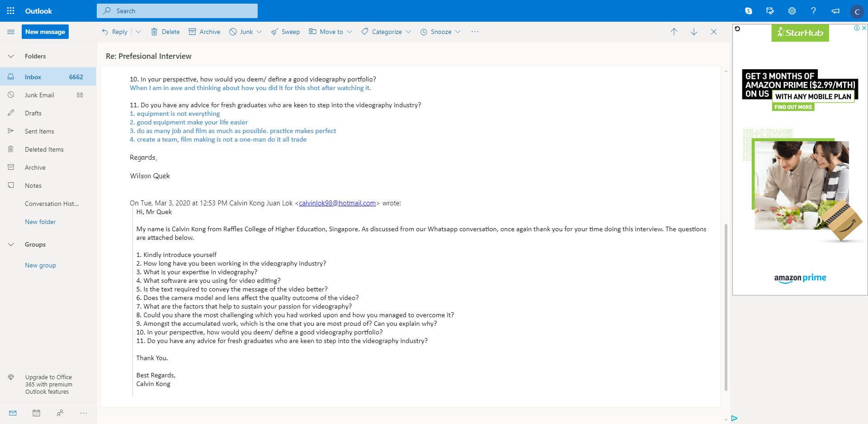Image resolution: width=868 pixels, height=424 pixels.
Task: Click the message pane vertical scrollbar
Action: point(726,308)
